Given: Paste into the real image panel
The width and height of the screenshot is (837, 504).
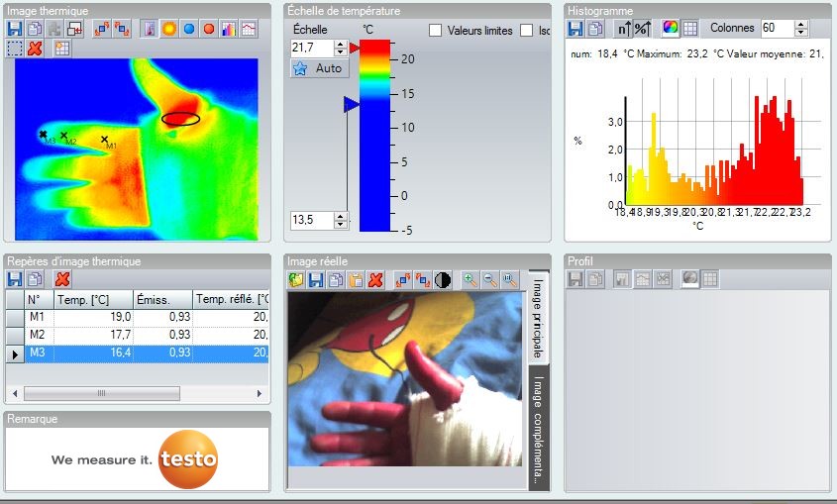Looking at the screenshot, I should [356, 280].
